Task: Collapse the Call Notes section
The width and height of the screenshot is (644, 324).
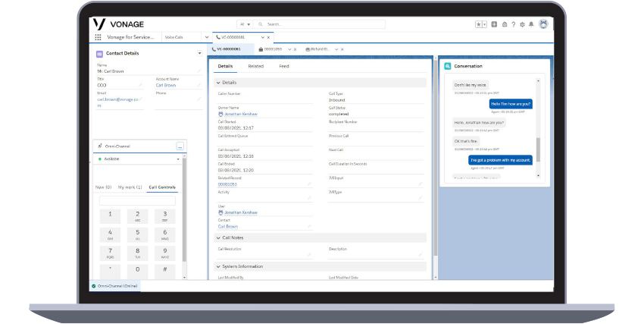Action: (x=219, y=237)
